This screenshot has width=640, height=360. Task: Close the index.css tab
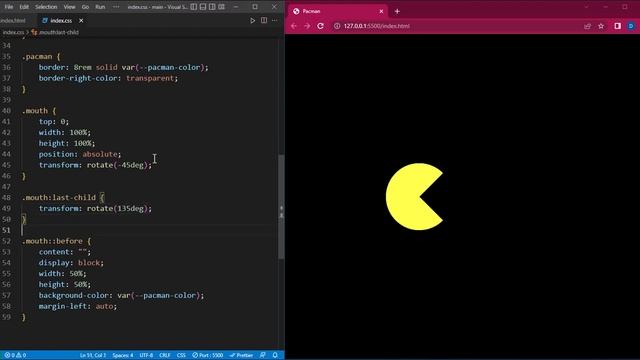point(81,20)
